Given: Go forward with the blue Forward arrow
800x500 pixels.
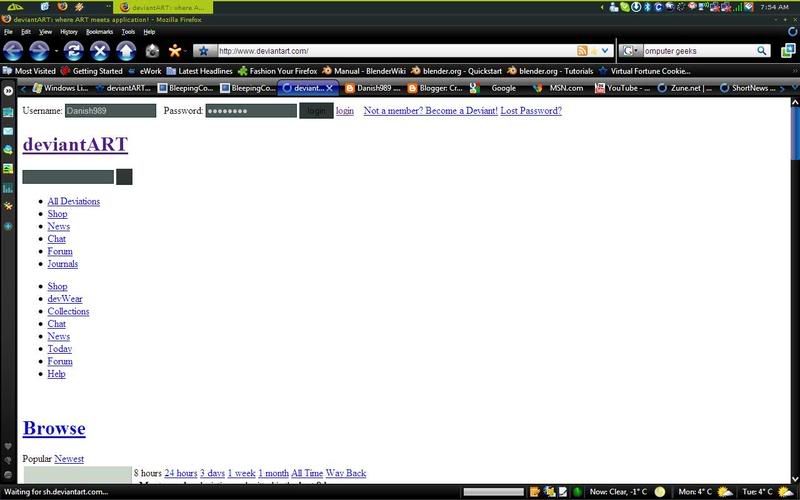Looking at the screenshot, I should (39, 51).
